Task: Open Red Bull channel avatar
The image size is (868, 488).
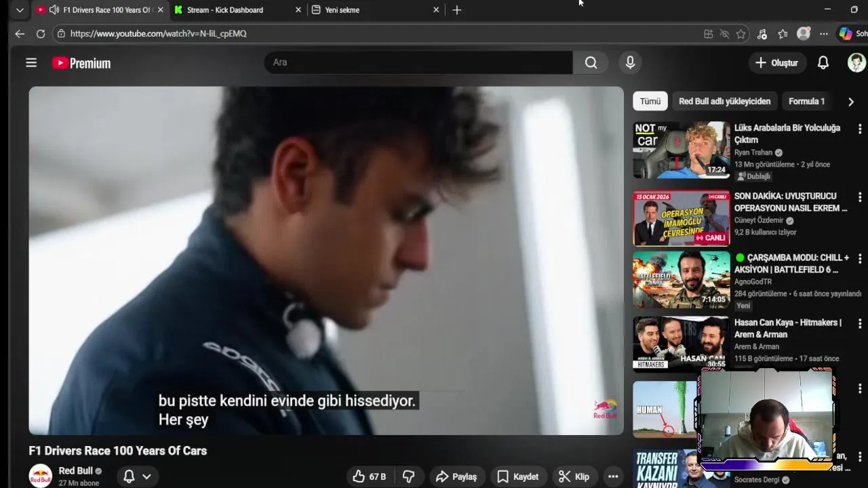Action: click(41, 476)
